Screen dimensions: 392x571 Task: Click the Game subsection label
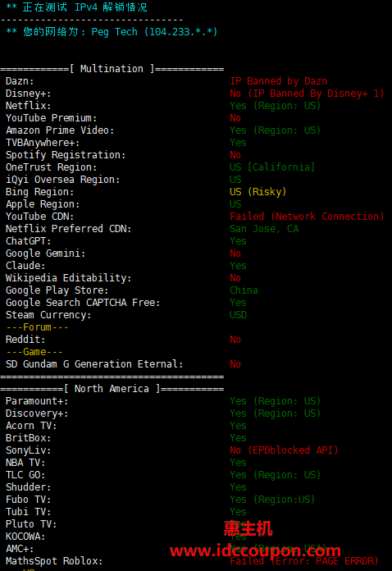click(x=34, y=352)
